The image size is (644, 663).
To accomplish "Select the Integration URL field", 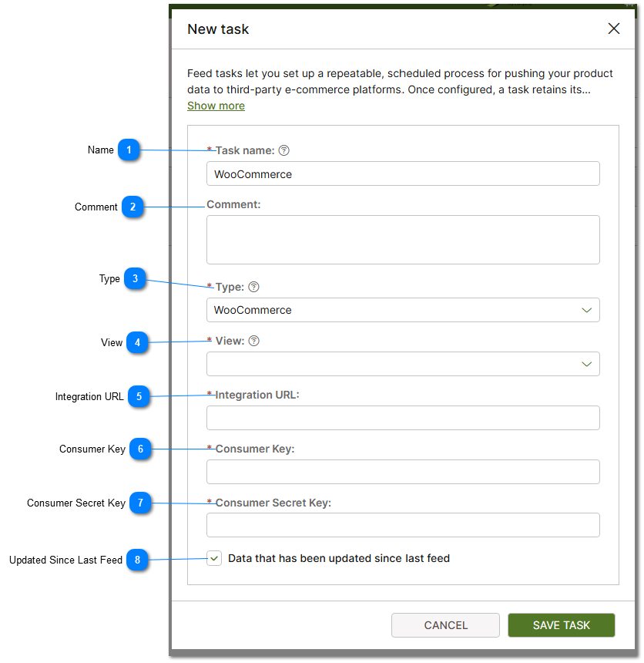I will coord(403,418).
